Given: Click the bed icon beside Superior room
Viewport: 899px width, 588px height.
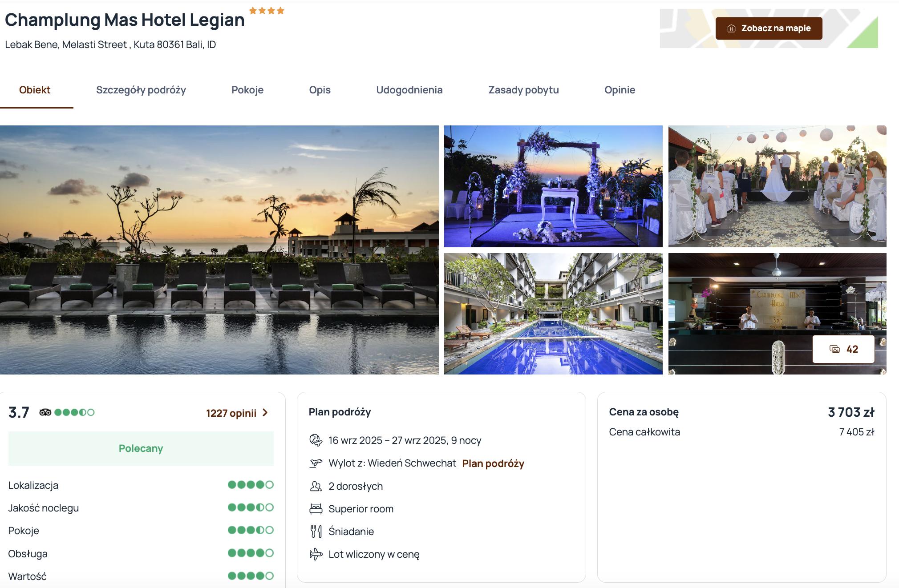Looking at the screenshot, I should point(316,509).
